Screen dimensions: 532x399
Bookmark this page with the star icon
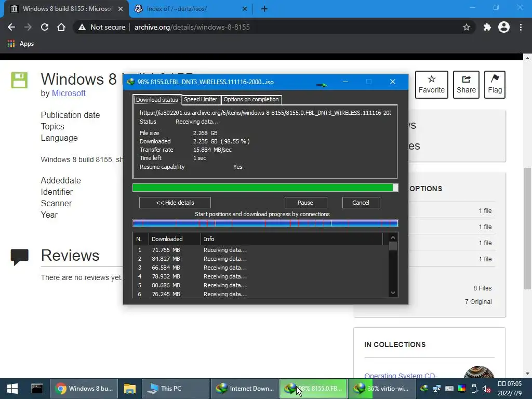(467, 27)
